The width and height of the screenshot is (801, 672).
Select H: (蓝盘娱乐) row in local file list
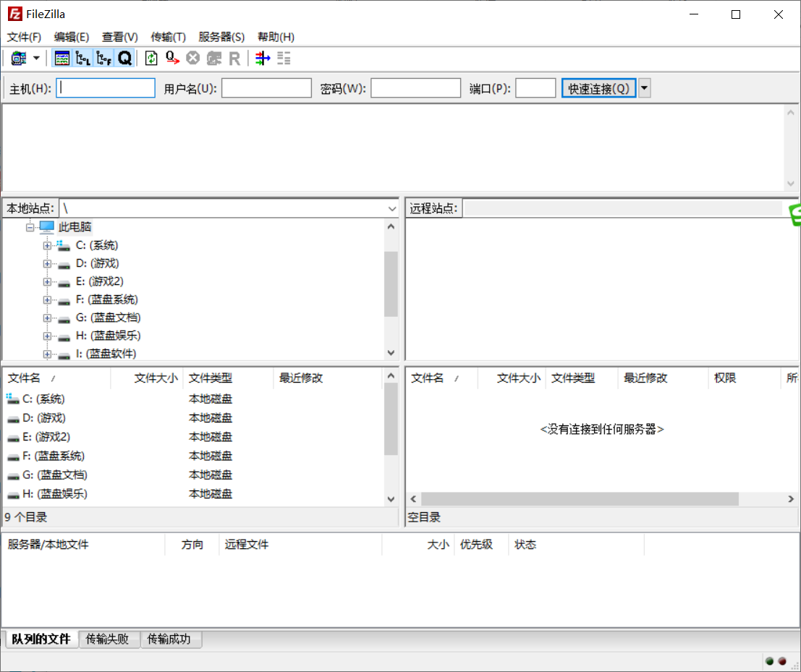pyautogui.click(x=192, y=494)
